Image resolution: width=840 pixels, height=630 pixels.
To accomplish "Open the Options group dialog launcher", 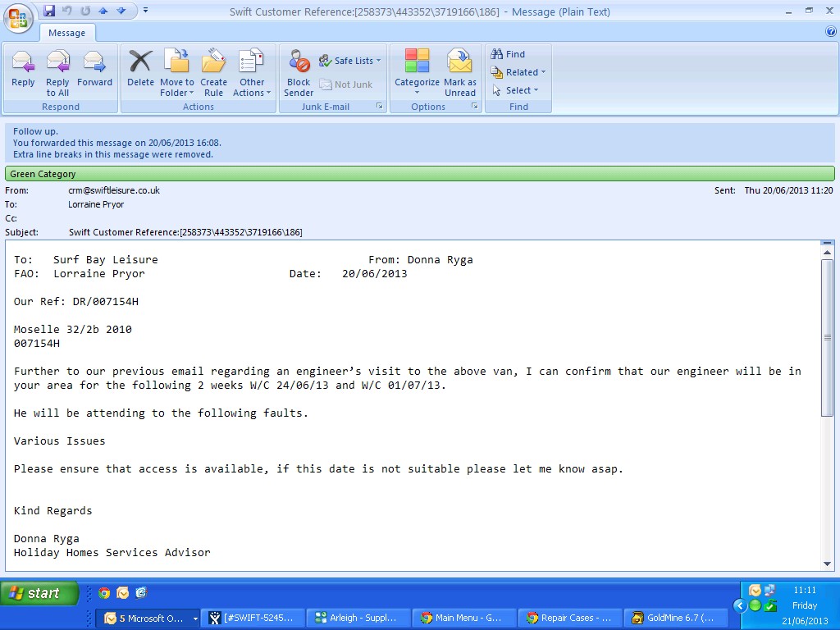I will 475,106.
